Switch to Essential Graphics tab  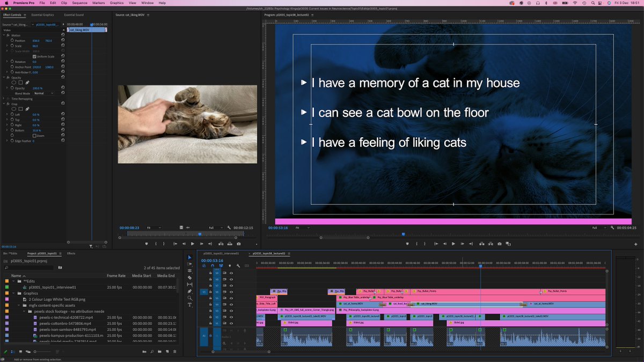(x=42, y=15)
